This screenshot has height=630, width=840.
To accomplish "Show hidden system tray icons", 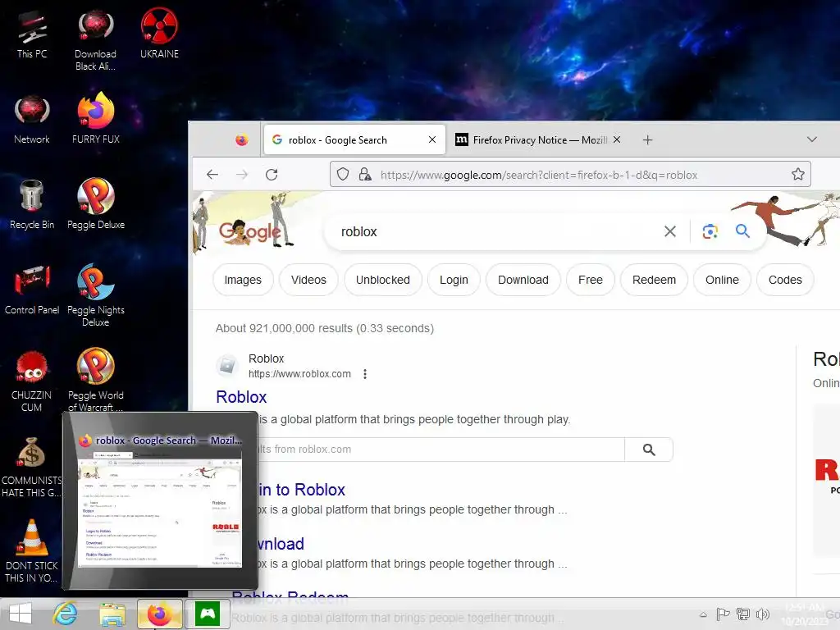I will point(703,614).
